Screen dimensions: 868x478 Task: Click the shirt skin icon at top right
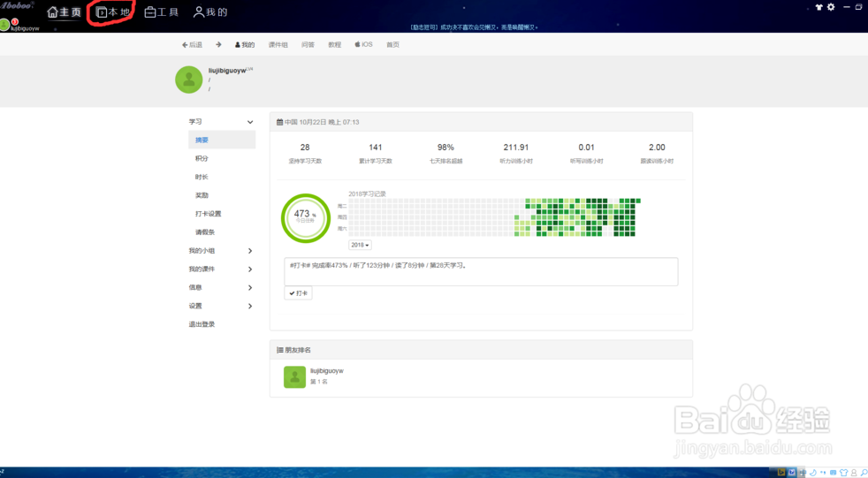click(819, 7)
